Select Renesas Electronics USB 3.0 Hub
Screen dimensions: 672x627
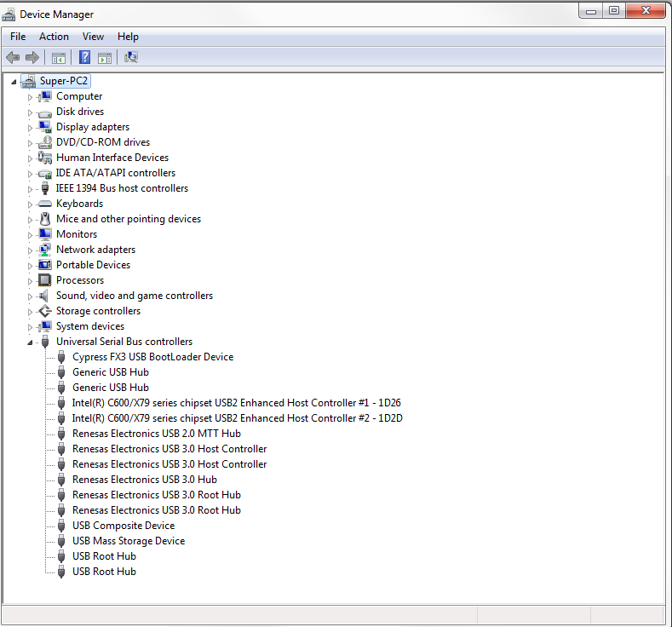[x=144, y=480]
